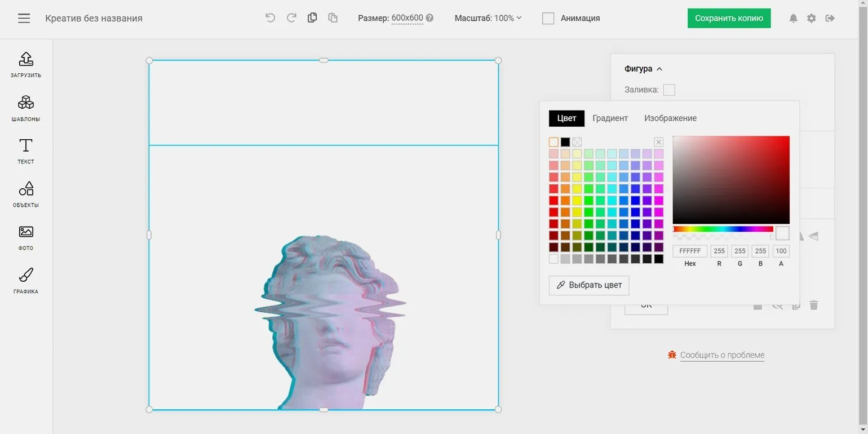Click the 600x600 size value

click(x=407, y=18)
